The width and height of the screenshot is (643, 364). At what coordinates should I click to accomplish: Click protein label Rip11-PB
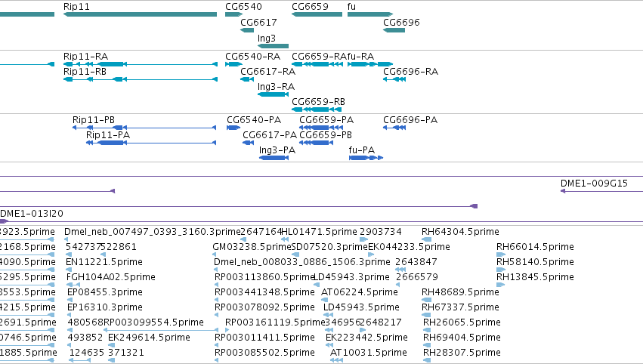94,120
